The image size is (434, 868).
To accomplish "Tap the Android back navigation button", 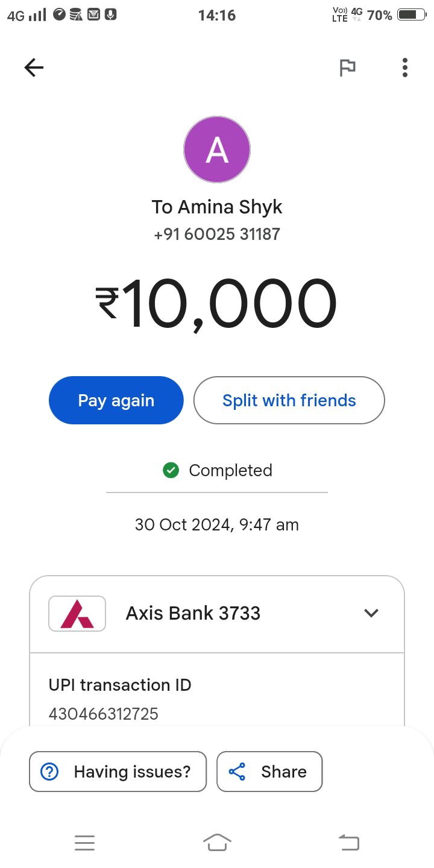I will (x=349, y=842).
